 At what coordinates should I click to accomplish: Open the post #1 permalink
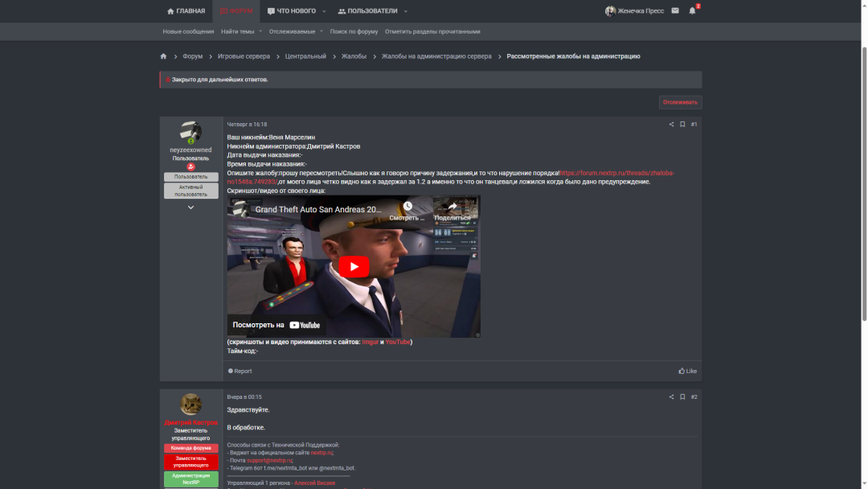694,125
